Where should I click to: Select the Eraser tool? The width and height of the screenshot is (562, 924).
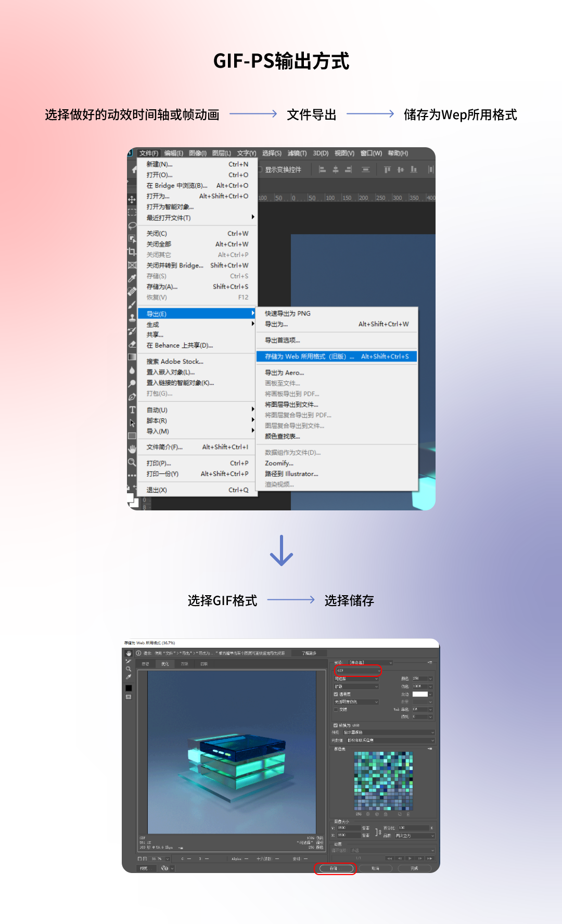132,344
